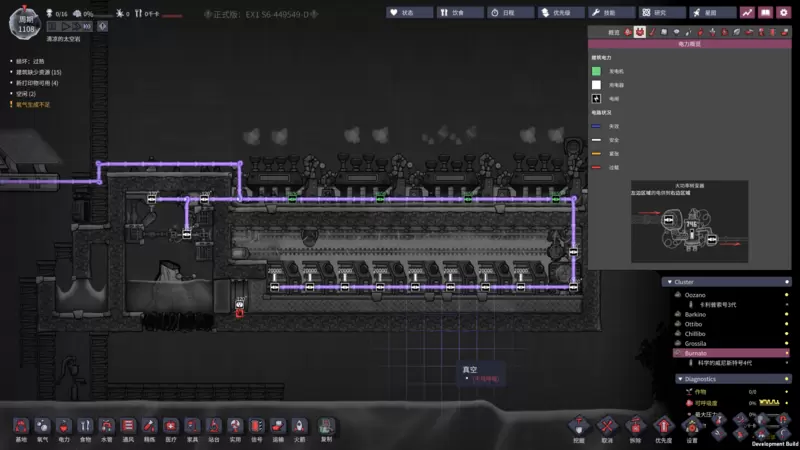
Task: Click the '空间 (2)' notification
Action: pos(26,94)
